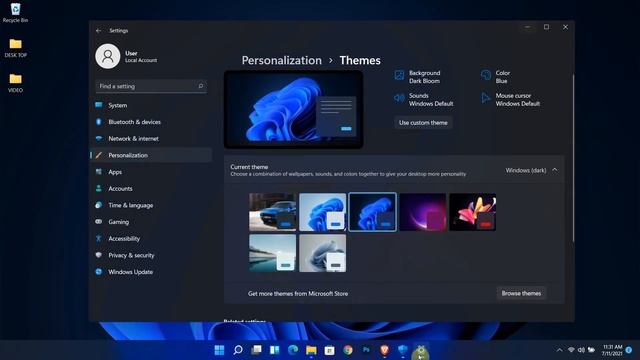Open notification badge in taskbar corner
Screen dimensions: 640x360
[629, 350]
